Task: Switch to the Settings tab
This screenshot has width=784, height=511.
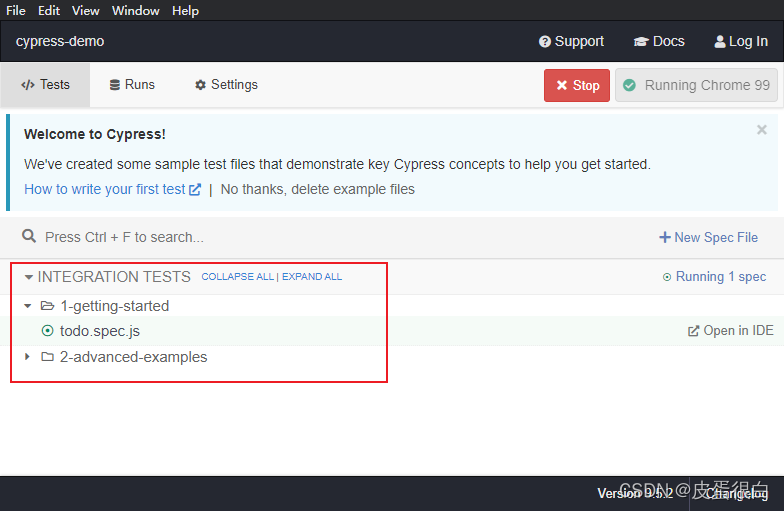Action: tap(226, 84)
